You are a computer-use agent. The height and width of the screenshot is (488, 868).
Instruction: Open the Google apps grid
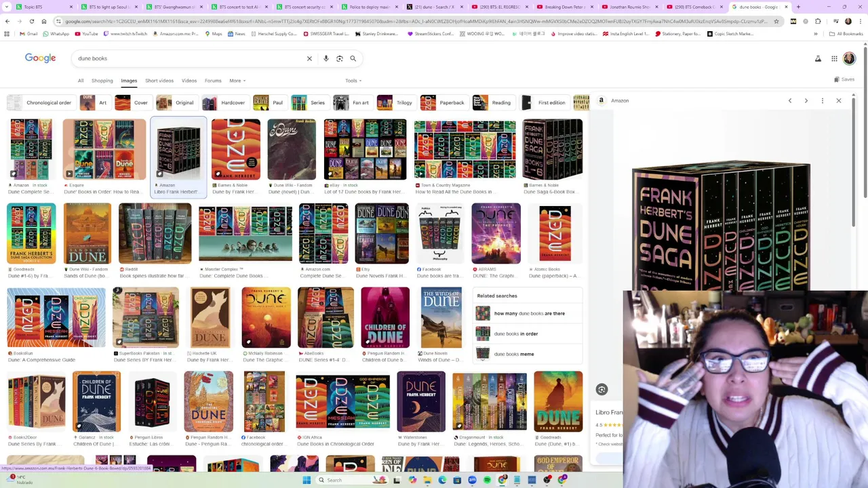click(x=834, y=59)
